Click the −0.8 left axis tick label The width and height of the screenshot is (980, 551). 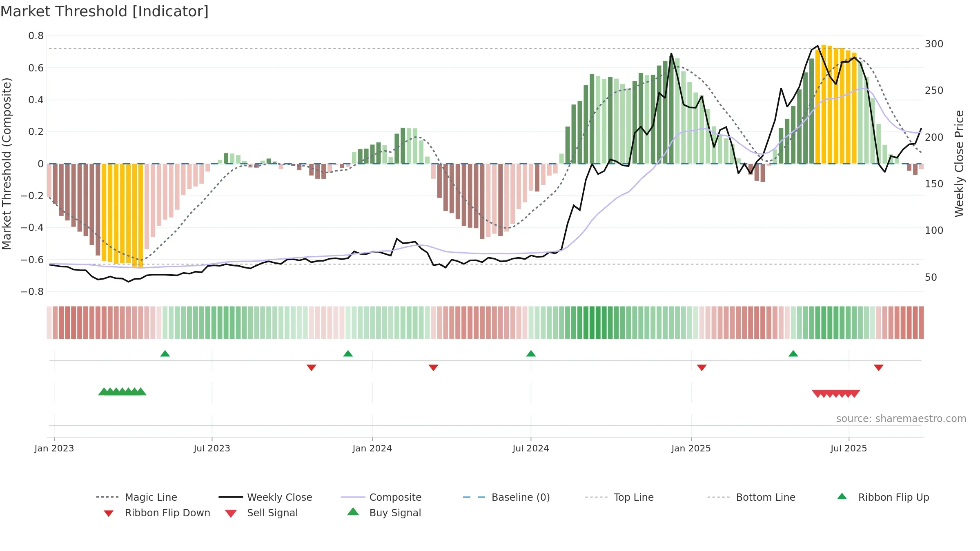coord(32,292)
